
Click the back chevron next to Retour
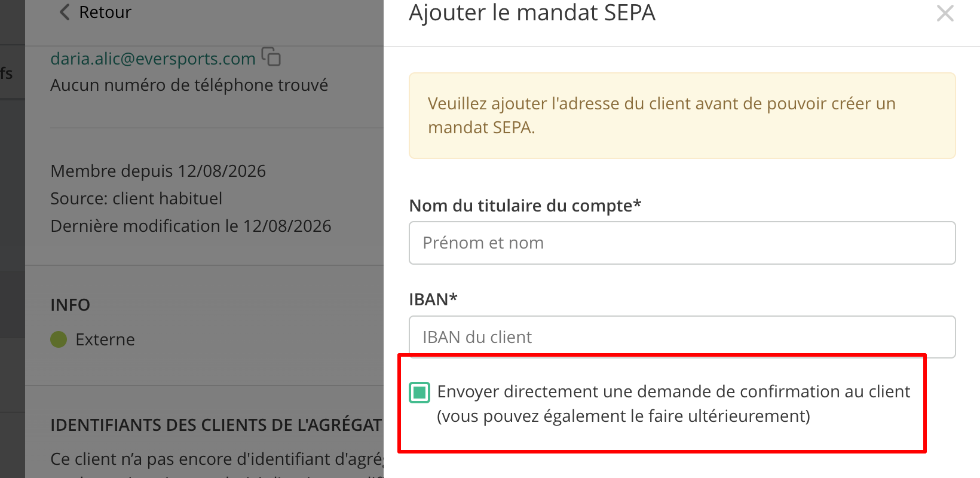coord(65,12)
